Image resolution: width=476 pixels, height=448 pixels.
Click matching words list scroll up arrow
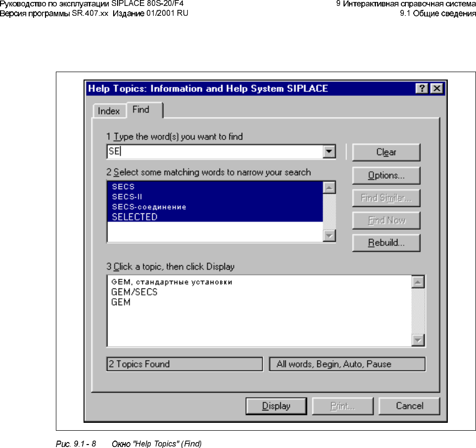[x=329, y=188]
